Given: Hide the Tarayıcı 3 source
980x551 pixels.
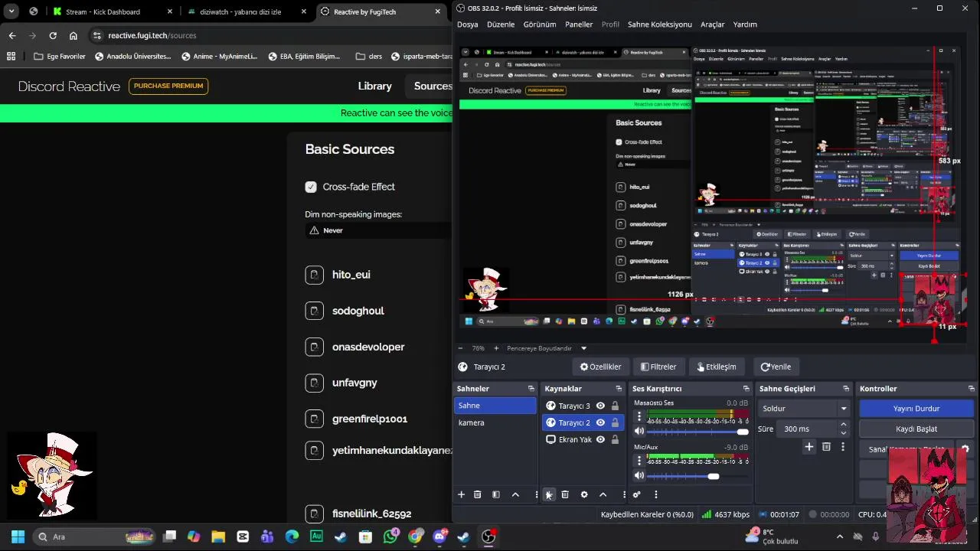Looking at the screenshot, I should [x=600, y=406].
